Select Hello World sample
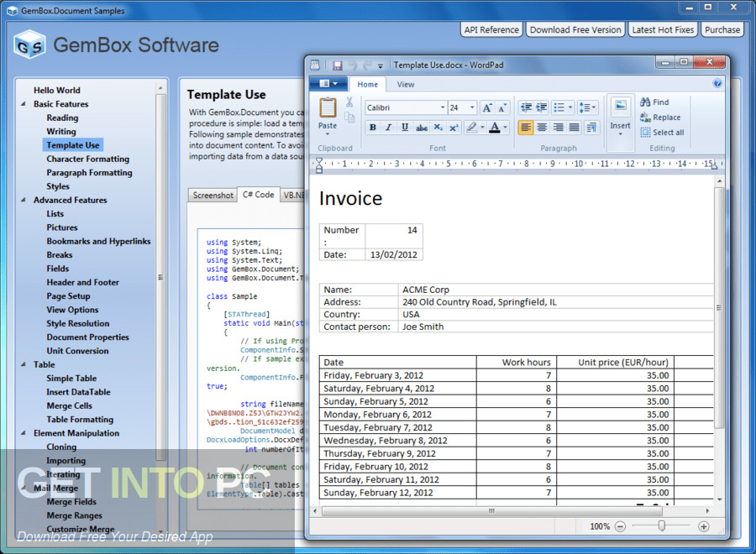 tap(57, 90)
